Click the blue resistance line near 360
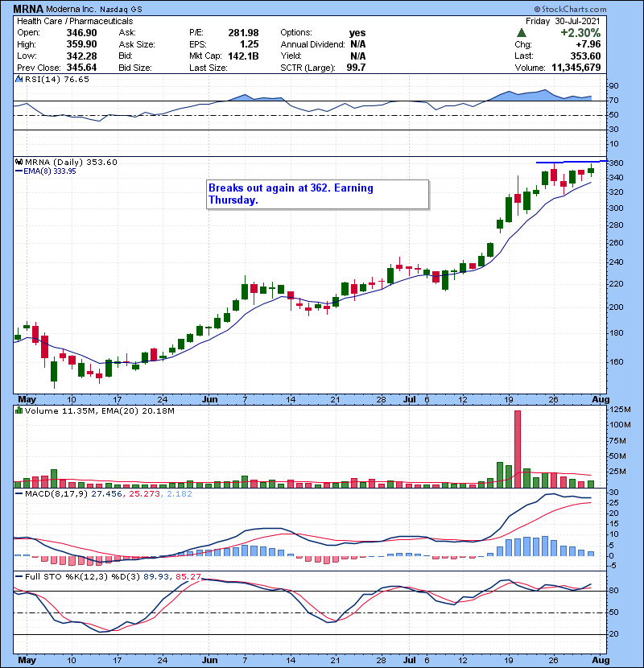Image resolution: width=644 pixels, height=668 pixels. [571, 162]
